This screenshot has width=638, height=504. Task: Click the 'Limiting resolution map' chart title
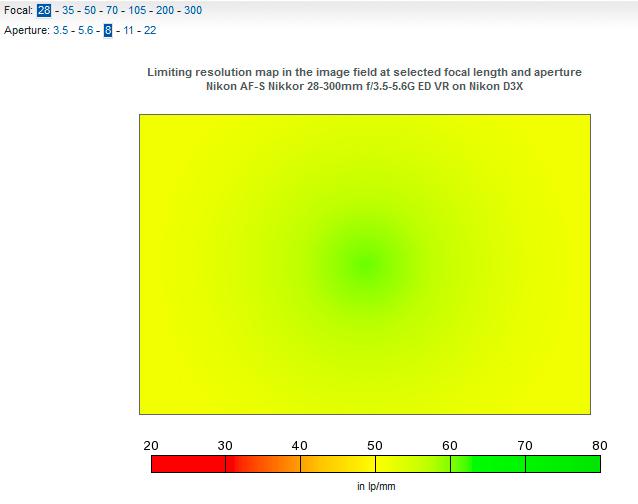(365, 72)
